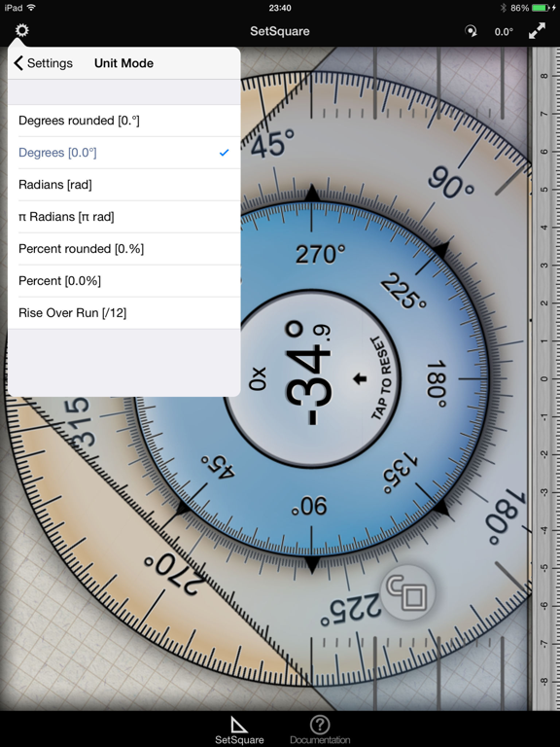Tap the 23:40 clock in status bar
The image size is (560, 747).
280,8
